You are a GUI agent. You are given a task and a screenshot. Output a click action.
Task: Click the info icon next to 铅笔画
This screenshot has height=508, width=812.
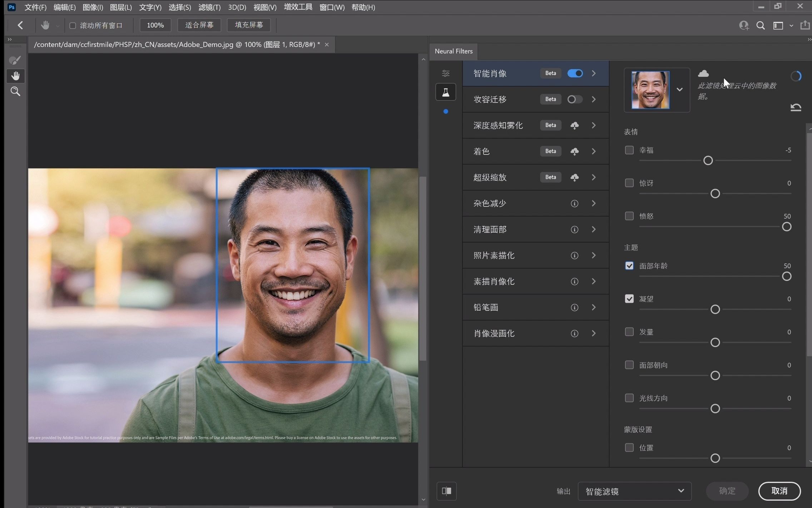574,307
